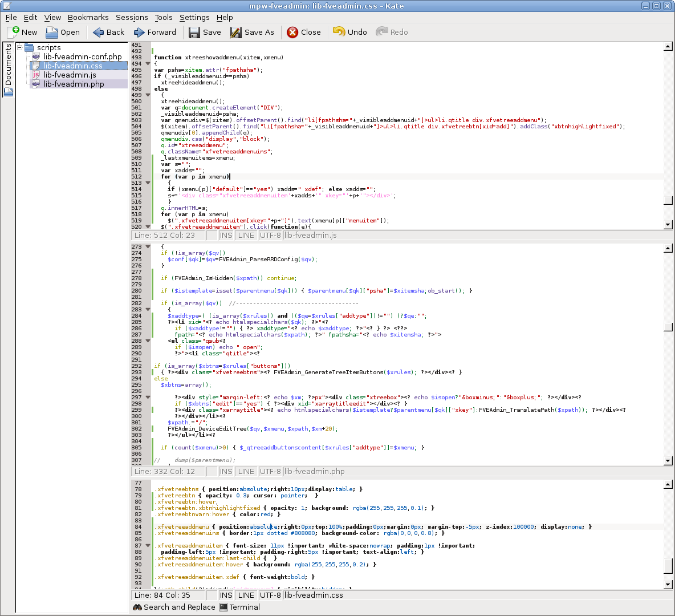Screen dimensions: 675x616
Task: Open the Sessions menu
Action: click(132, 17)
